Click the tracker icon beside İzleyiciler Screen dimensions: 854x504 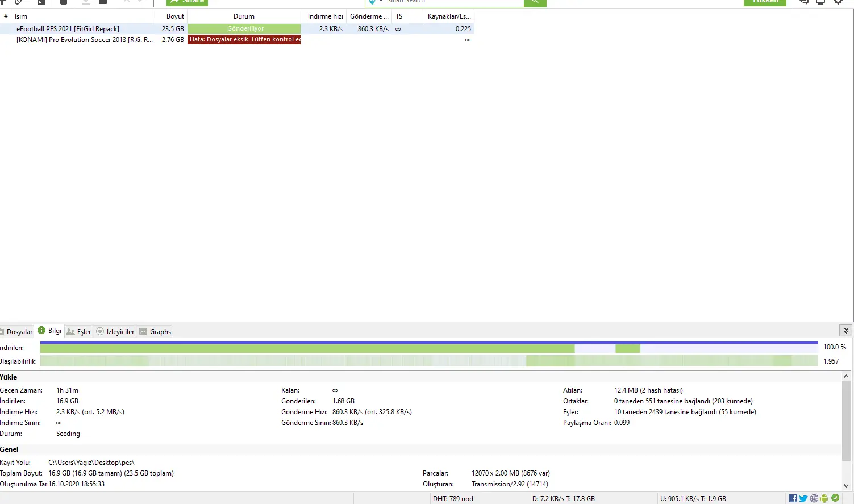(x=100, y=331)
